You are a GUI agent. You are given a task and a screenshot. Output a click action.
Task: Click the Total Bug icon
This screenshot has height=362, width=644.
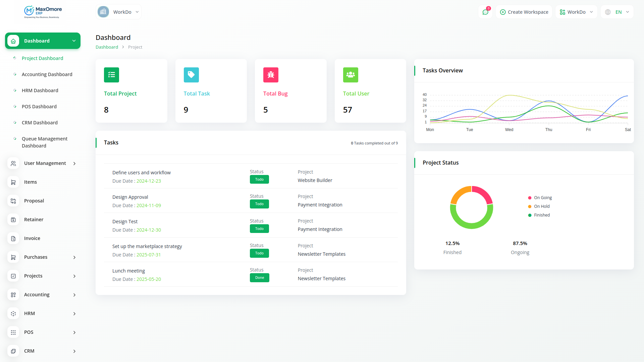271,75
